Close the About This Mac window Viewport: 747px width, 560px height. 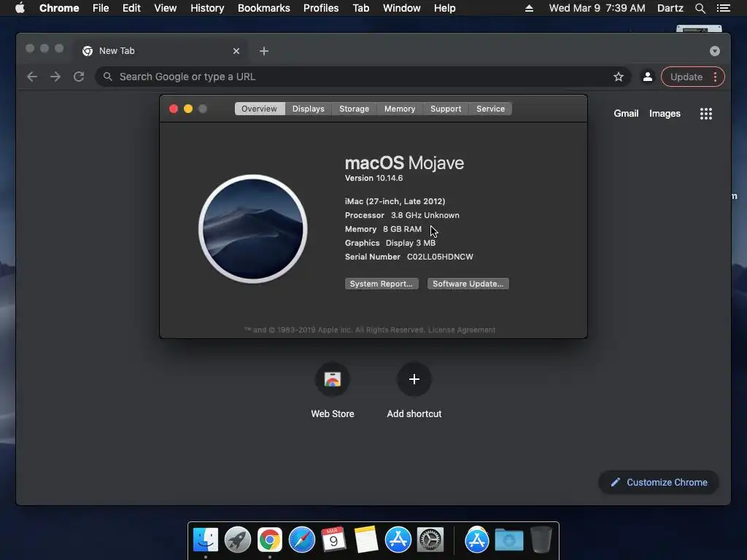[x=174, y=109]
